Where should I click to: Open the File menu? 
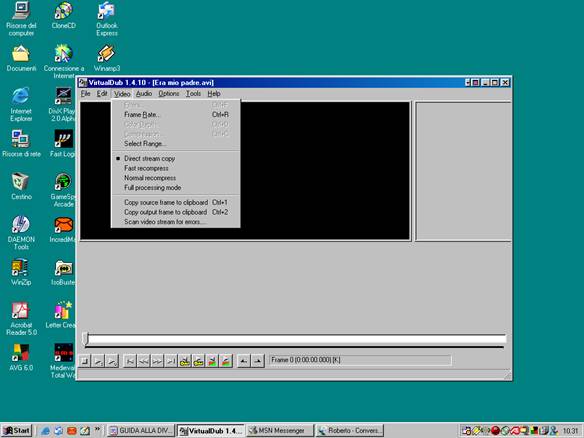(86, 93)
